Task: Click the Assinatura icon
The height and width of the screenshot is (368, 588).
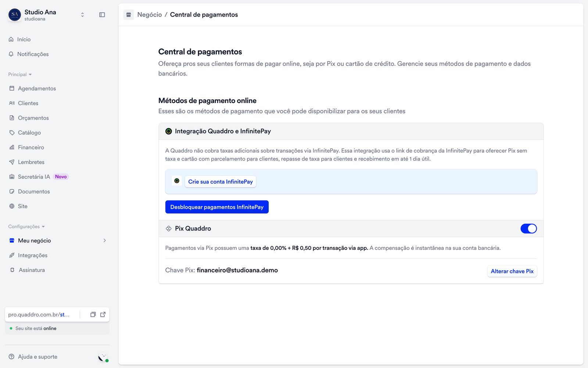Action: click(12, 270)
